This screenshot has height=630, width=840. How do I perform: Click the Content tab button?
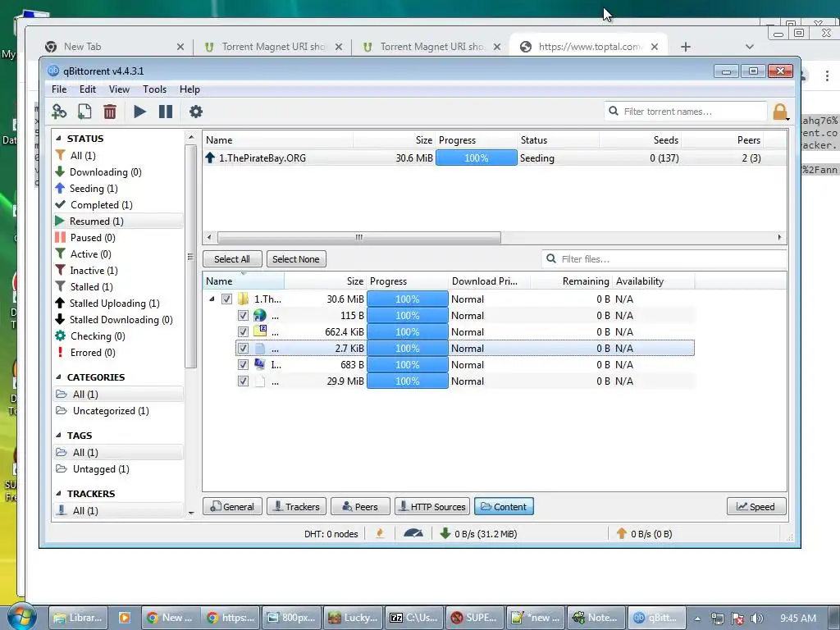click(x=504, y=507)
